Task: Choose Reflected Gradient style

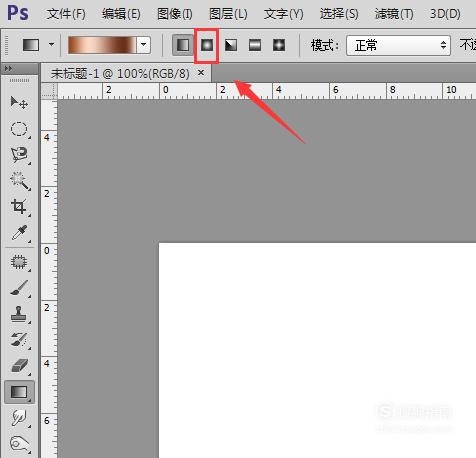Action: click(x=255, y=45)
